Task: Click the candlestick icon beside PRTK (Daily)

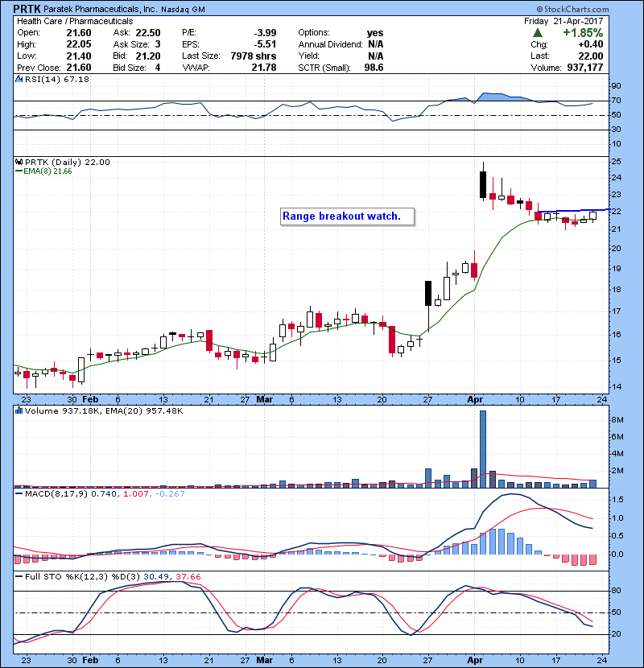Action: click(x=19, y=162)
